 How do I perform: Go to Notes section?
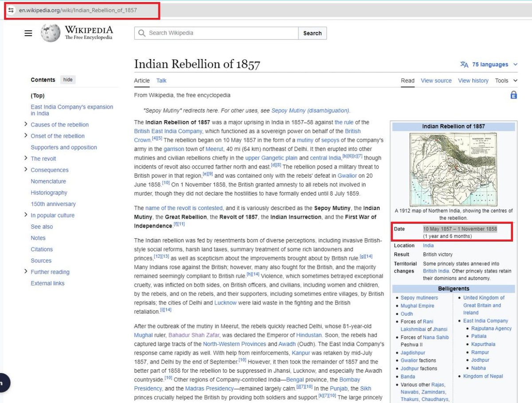pos(38,238)
